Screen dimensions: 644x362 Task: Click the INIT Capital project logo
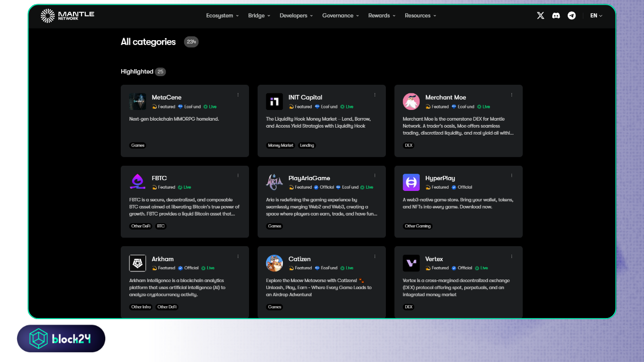[x=275, y=101]
